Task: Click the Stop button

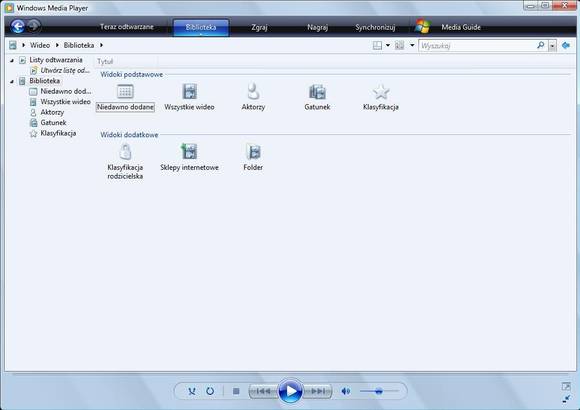Action: tap(236, 391)
